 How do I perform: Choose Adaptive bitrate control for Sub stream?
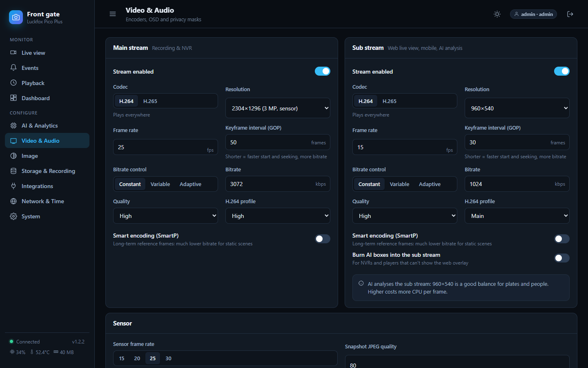coord(430,184)
